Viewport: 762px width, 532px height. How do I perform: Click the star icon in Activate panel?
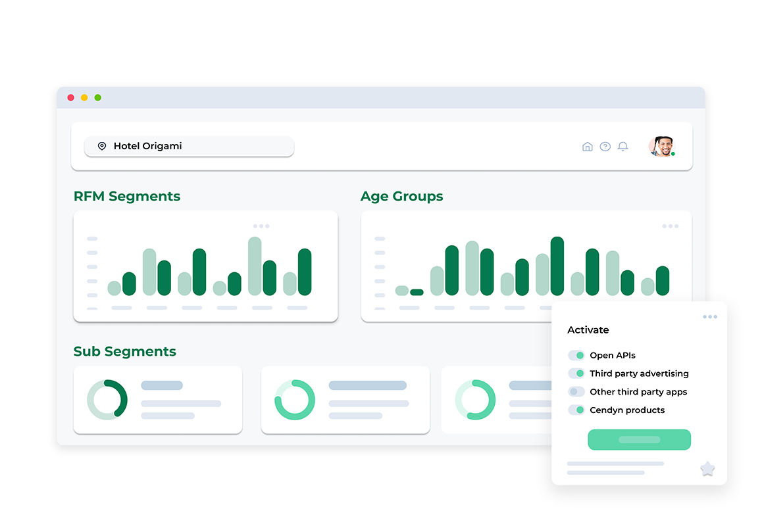(707, 468)
